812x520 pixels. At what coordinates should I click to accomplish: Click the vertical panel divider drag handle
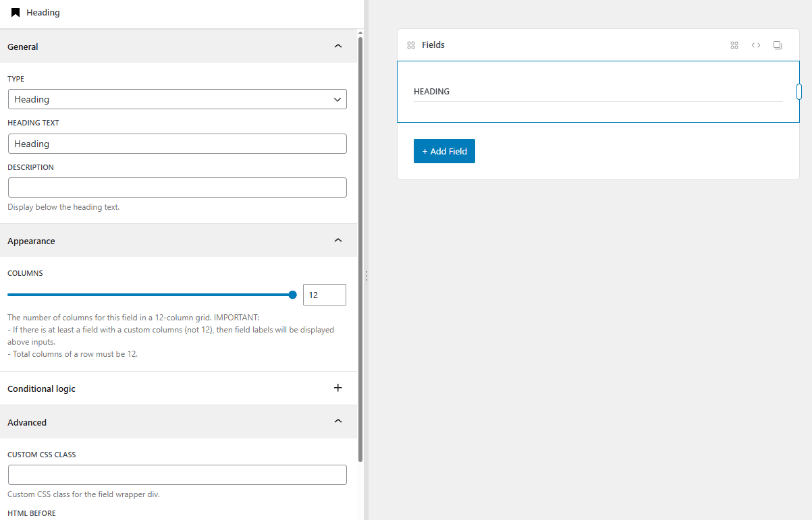pos(366,276)
